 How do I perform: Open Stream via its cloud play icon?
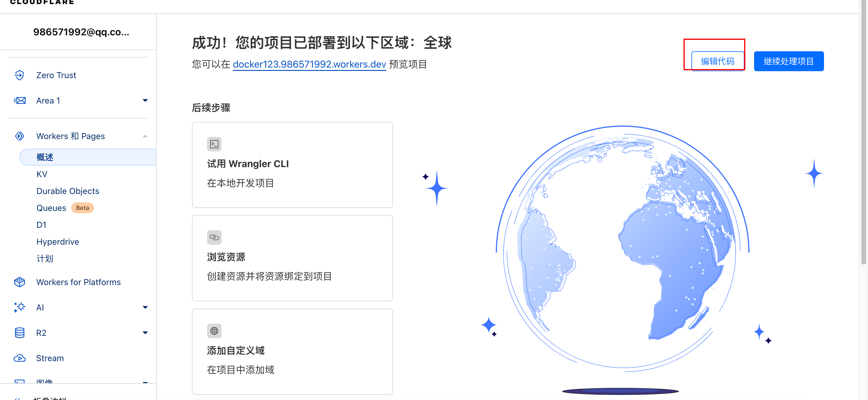pos(20,358)
